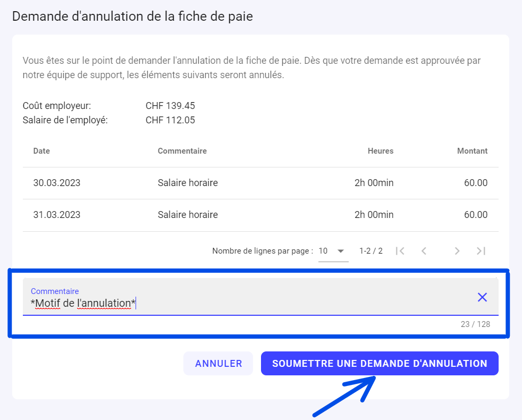Click the Commentaire column header in table

point(182,151)
